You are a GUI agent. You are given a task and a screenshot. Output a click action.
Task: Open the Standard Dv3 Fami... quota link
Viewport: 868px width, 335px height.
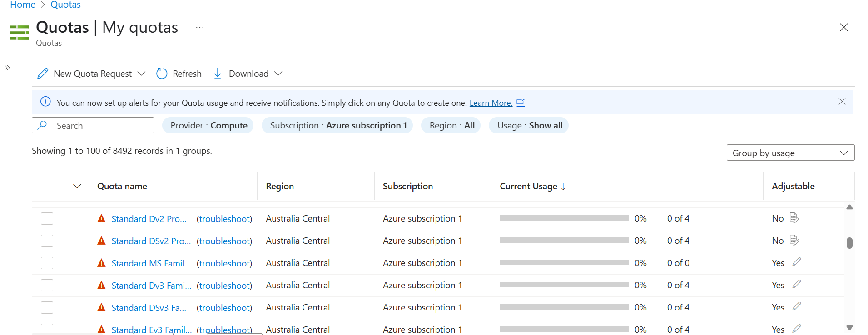click(x=151, y=286)
